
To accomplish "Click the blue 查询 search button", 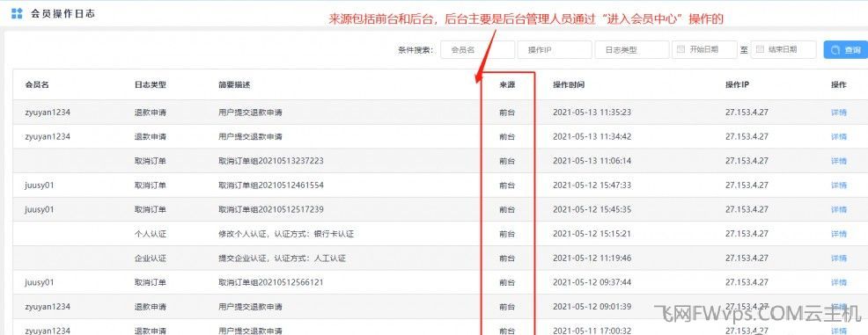I will point(846,50).
